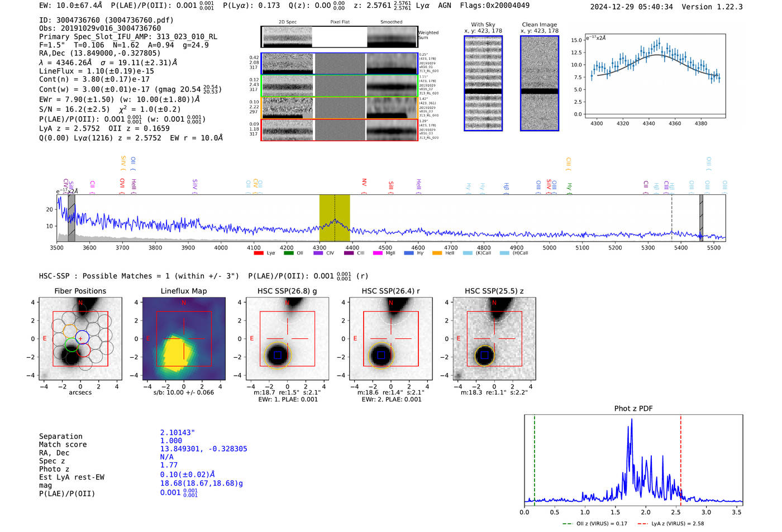Click the separation value 2.10143"
The height and width of the screenshot is (532, 782).
pos(178,433)
